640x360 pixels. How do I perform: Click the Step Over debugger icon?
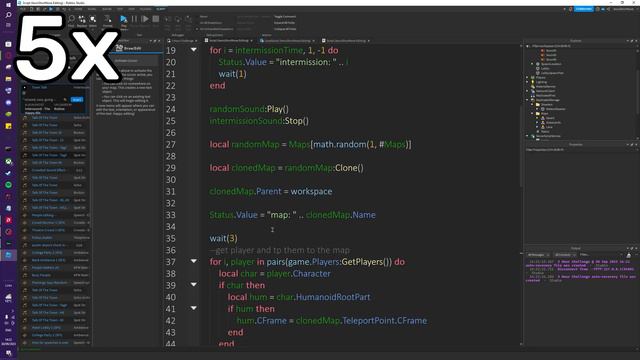(178, 20)
